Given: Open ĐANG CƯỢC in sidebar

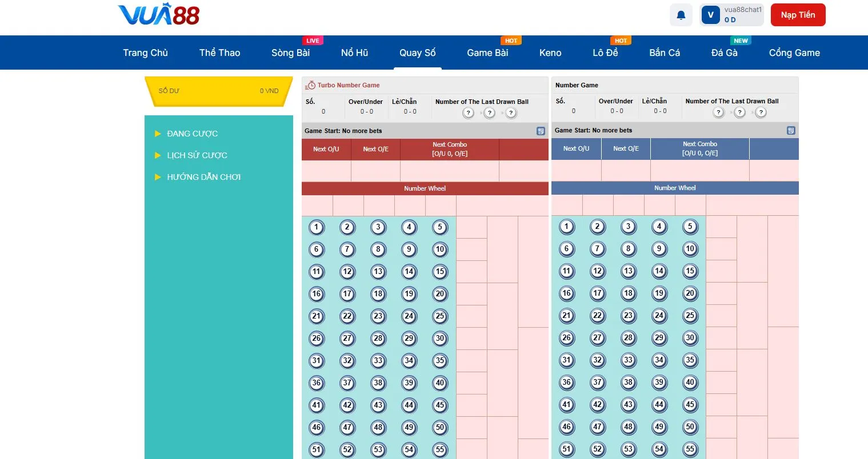Looking at the screenshot, I should tap(192, 134).
